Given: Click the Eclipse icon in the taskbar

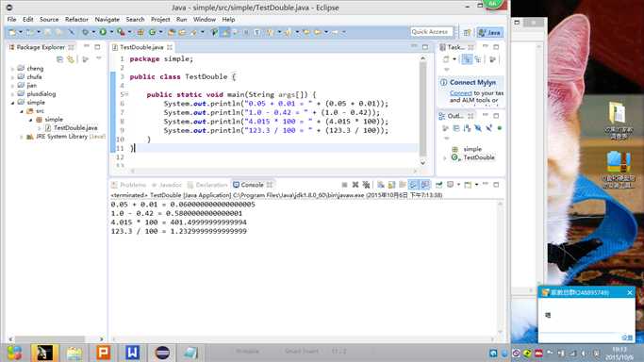Looking at the screenshot, I should click(162, 353).
